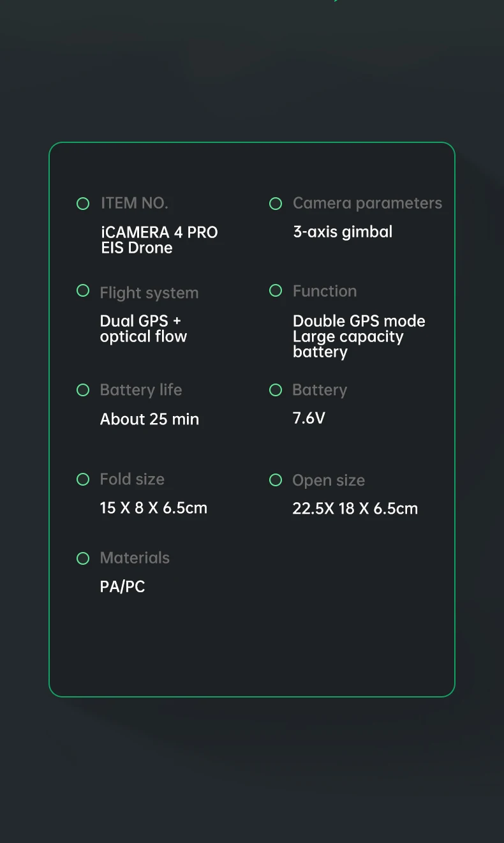Select the green circle beside Fold size
The width and height of the screenshot is (504, 843).
pos(83,479)
